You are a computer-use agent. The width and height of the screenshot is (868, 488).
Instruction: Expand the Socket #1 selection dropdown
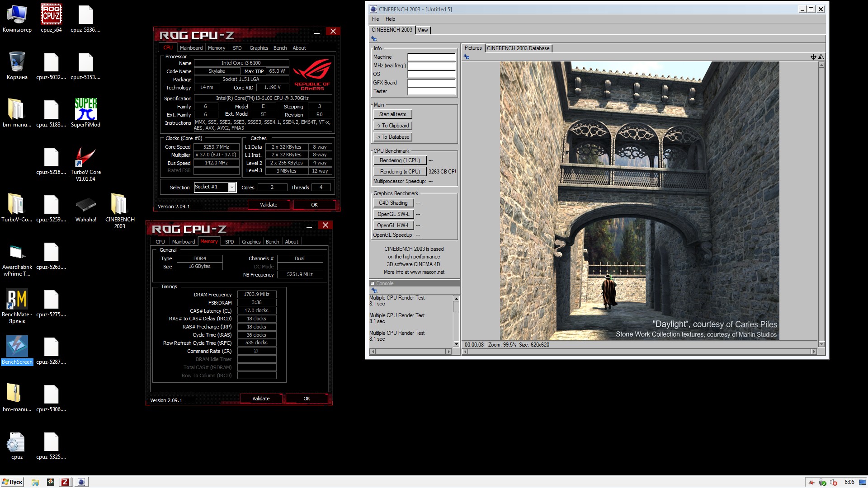coord(232,187)
